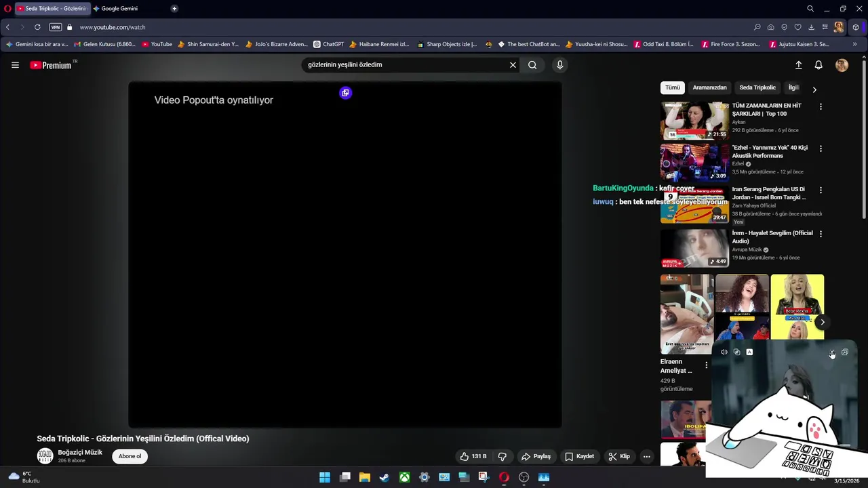Reload the page with refresh icon
This screenshot has height=488, width=868.
click(37, 27)
